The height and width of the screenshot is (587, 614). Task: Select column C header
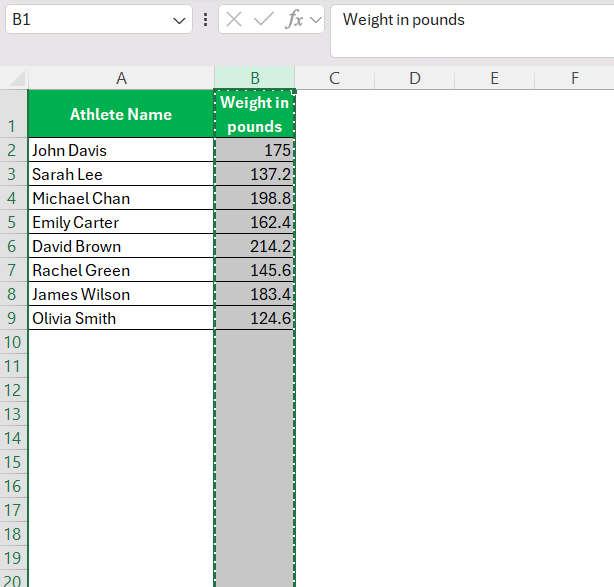334,78
